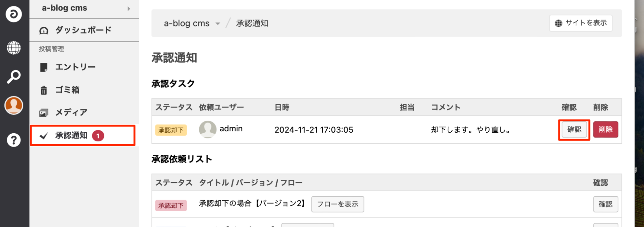Click the magnifying glass search icon
The height and width of the screenshot is (227, 644).
point(14,77)
